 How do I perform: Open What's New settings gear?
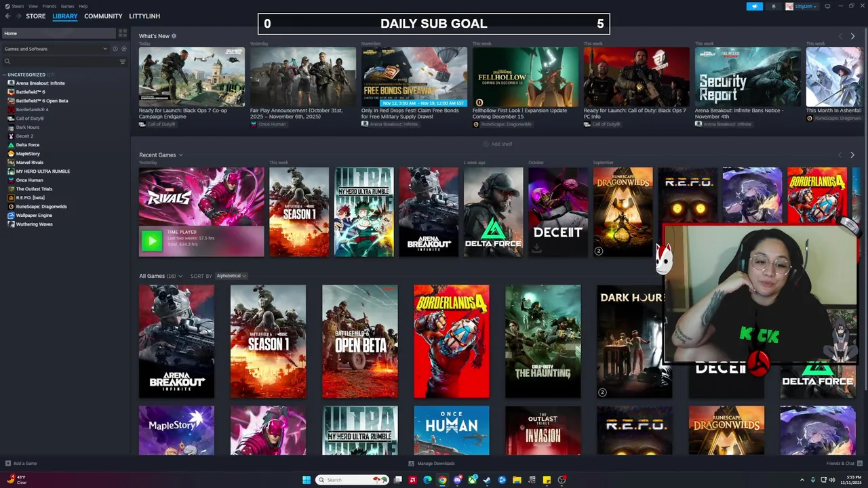(x=174, y=36)
